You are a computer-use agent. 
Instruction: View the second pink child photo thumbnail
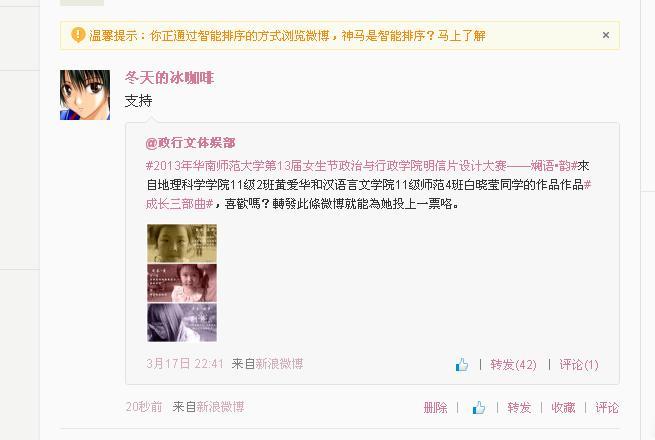[x=182, y=283]
